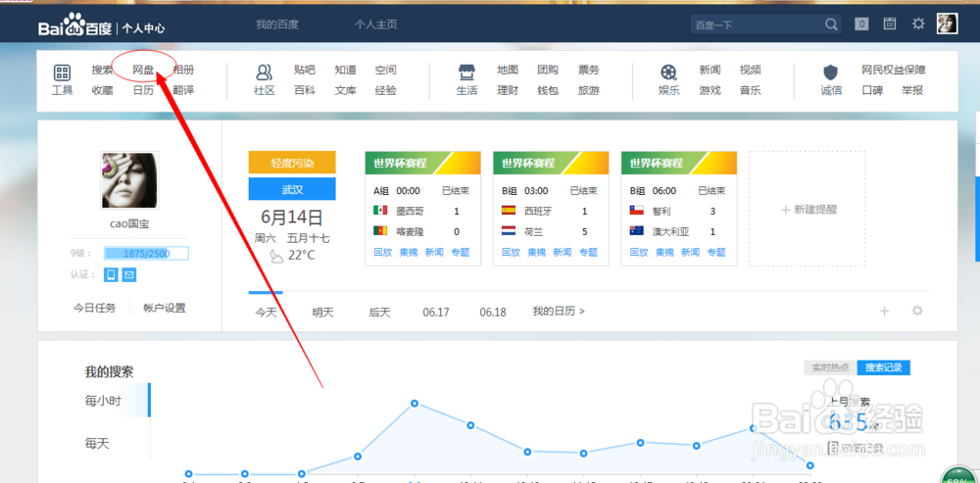Screen dimensions: 980x483
Task: Click the large profile photo of cao国宝
Action: (129, 180)
